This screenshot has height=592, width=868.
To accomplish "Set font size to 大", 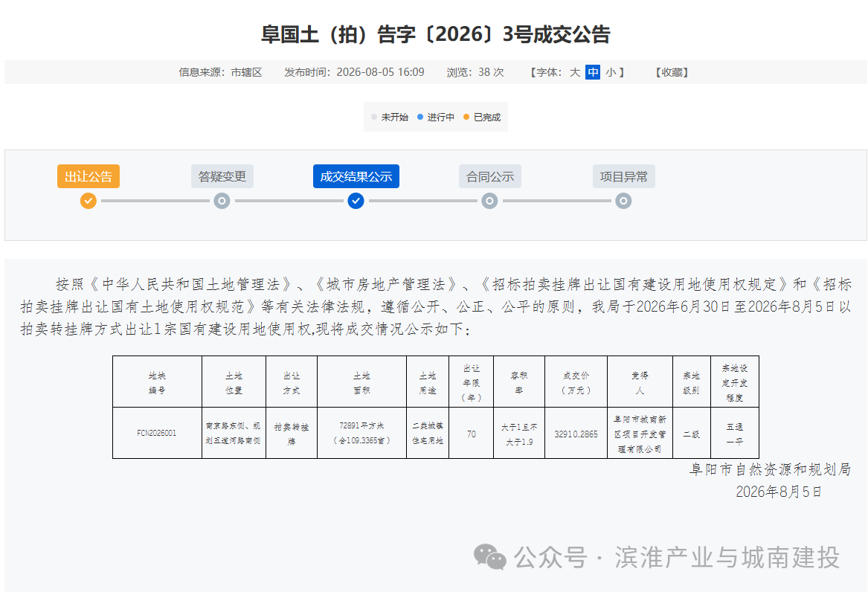I will pos(575,72).
